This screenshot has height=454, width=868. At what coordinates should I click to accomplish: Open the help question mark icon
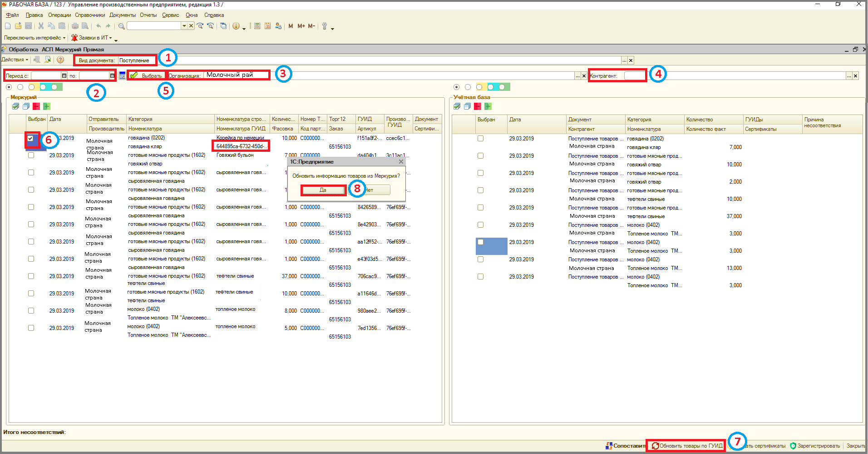click(60, 60)
